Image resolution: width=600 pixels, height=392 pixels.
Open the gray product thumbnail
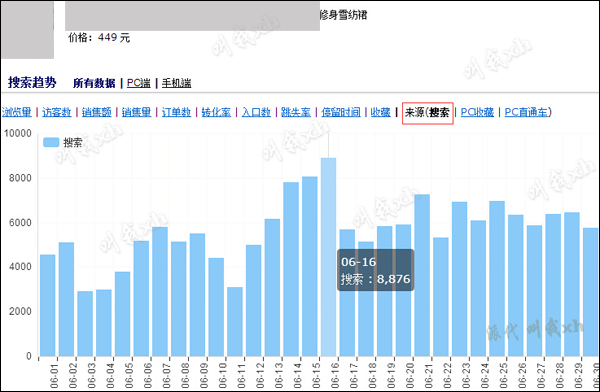[27, 30]
